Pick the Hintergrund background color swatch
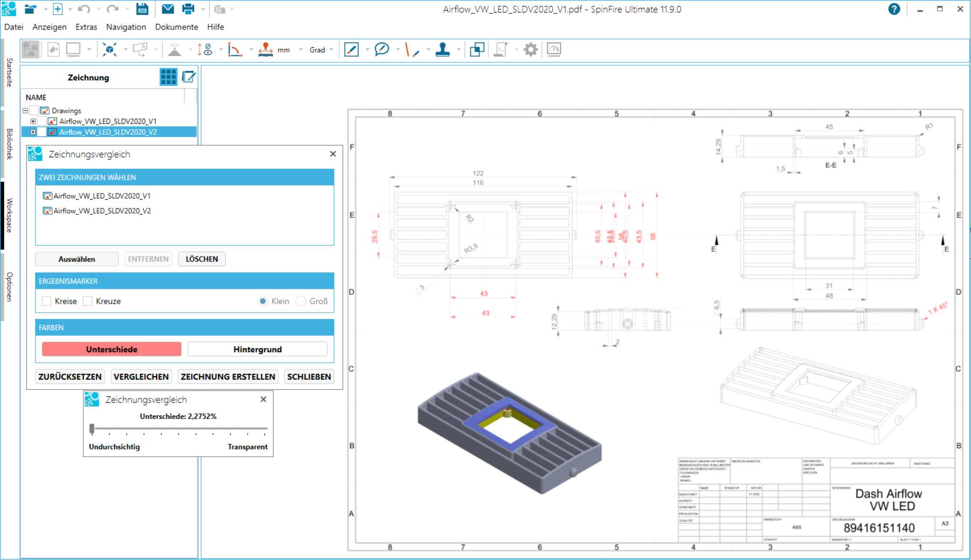Viewport: 971px width, 560px height. pyautogui.click(x=257, y=349)
